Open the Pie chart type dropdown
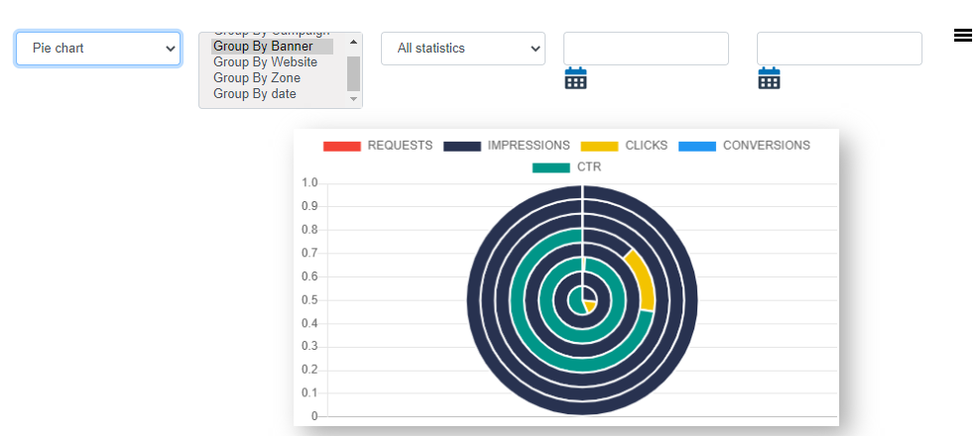Image resolution: width=980 pixels, height=436 pixels. pos(98,49)
